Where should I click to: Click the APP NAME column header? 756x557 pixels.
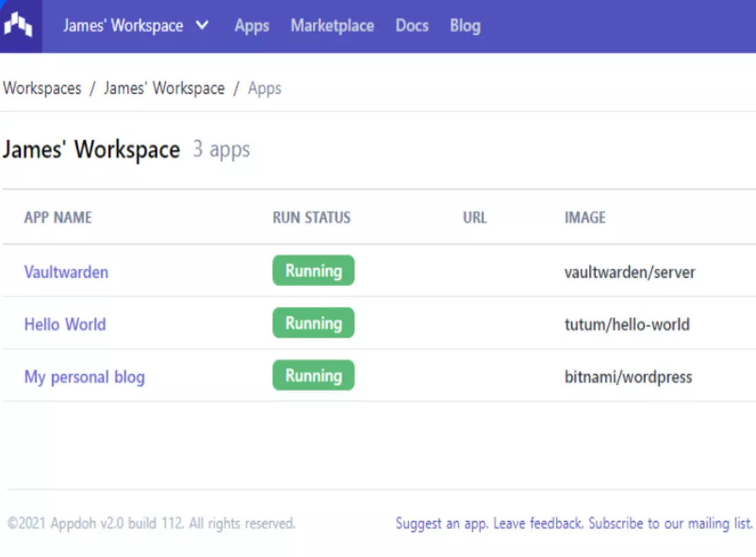coord(58,218)
